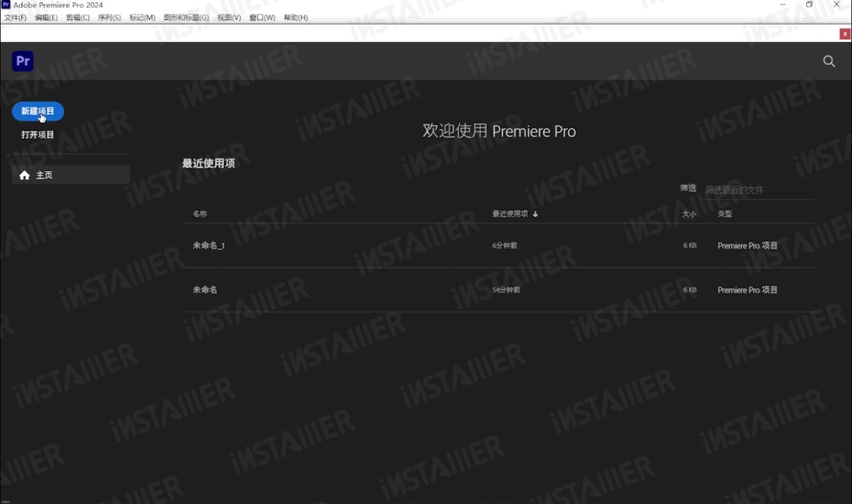The image size is (852, 504).
Task: Close the banner with red X
Action: pyautogui.click(x=845, y=34)
